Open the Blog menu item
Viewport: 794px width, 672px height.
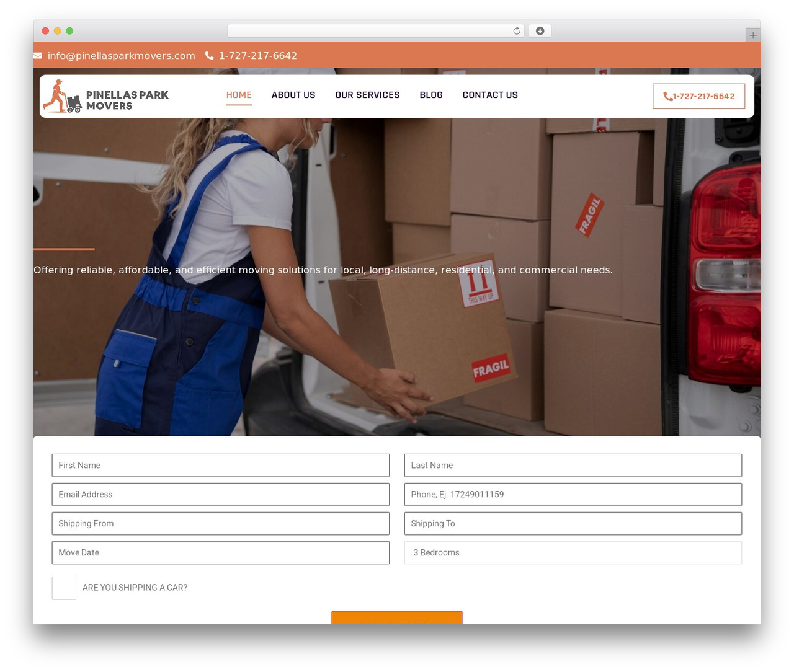(431, 95)
